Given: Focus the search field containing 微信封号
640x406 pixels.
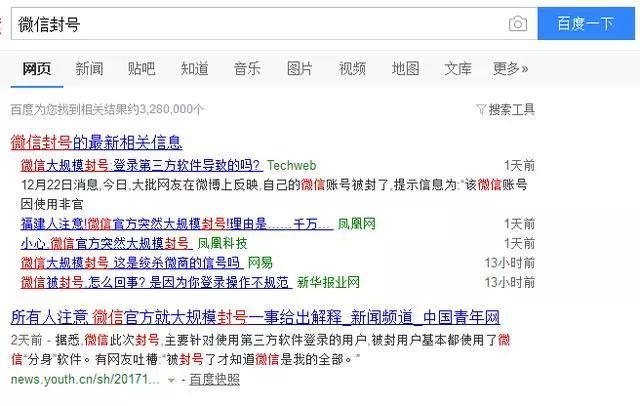Looking at the screenshot, I should [274, 24].
